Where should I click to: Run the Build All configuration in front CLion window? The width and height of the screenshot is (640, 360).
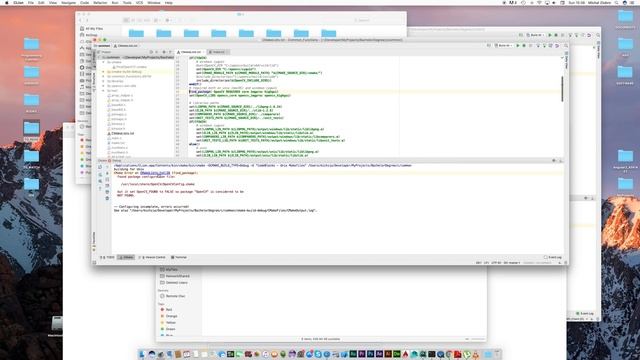518,45
